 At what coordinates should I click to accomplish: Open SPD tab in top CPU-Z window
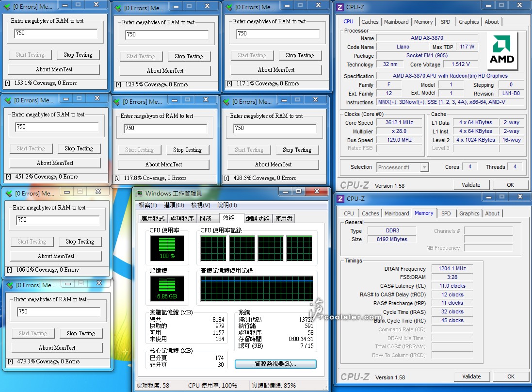(446, 22)
